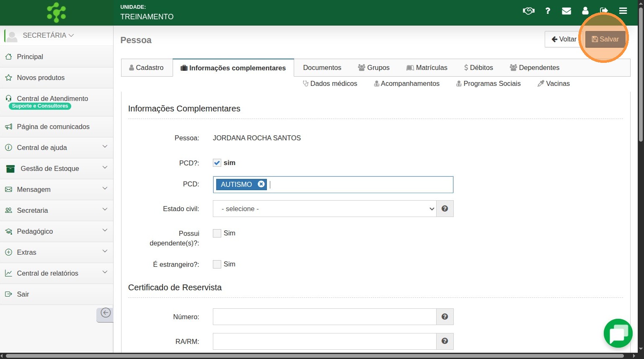Open the hamburger menu icon

coord(623,11)
